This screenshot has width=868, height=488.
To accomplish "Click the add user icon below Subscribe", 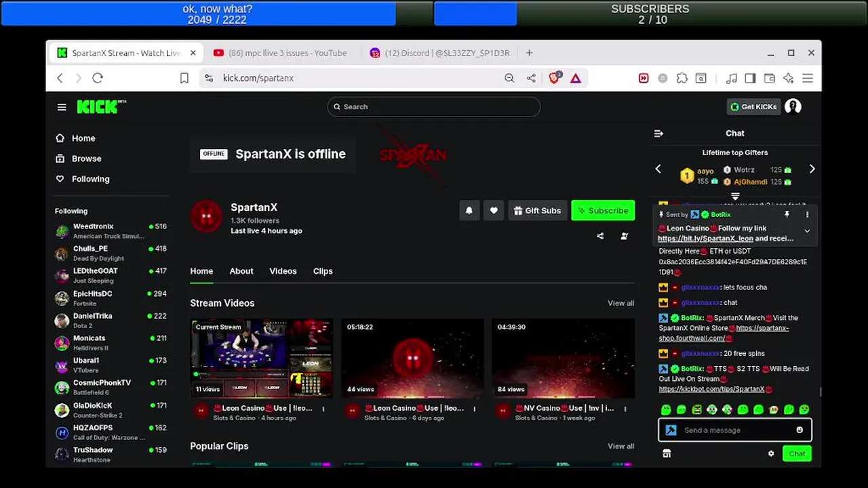I will click(624, 236).
